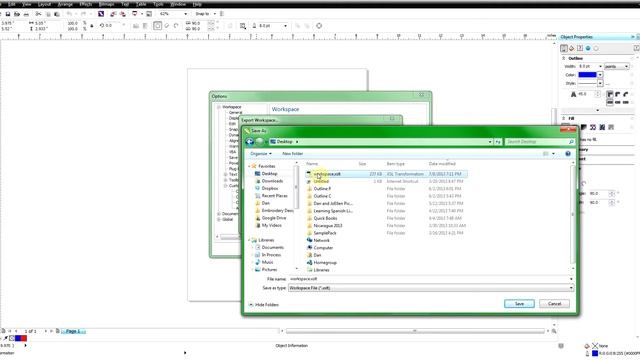Open the Layout menu

click(x=44, y=4)
